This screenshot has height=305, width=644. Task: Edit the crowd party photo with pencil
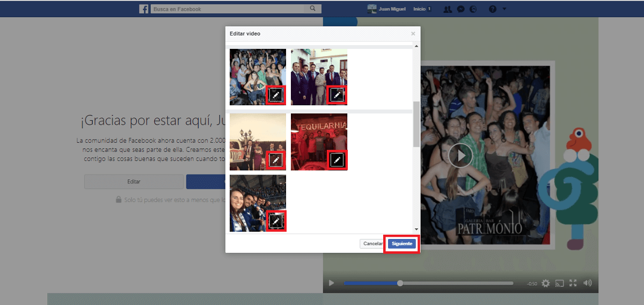(x=276, y=95)
